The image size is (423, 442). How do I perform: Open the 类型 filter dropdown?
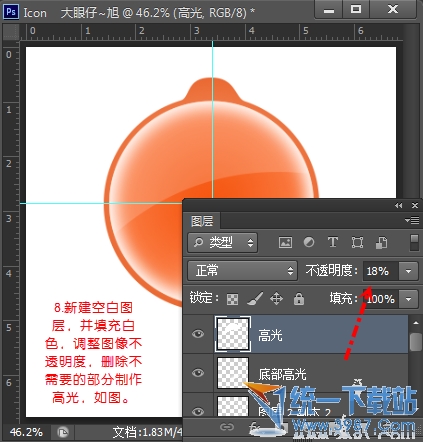[x=222, y=242]
